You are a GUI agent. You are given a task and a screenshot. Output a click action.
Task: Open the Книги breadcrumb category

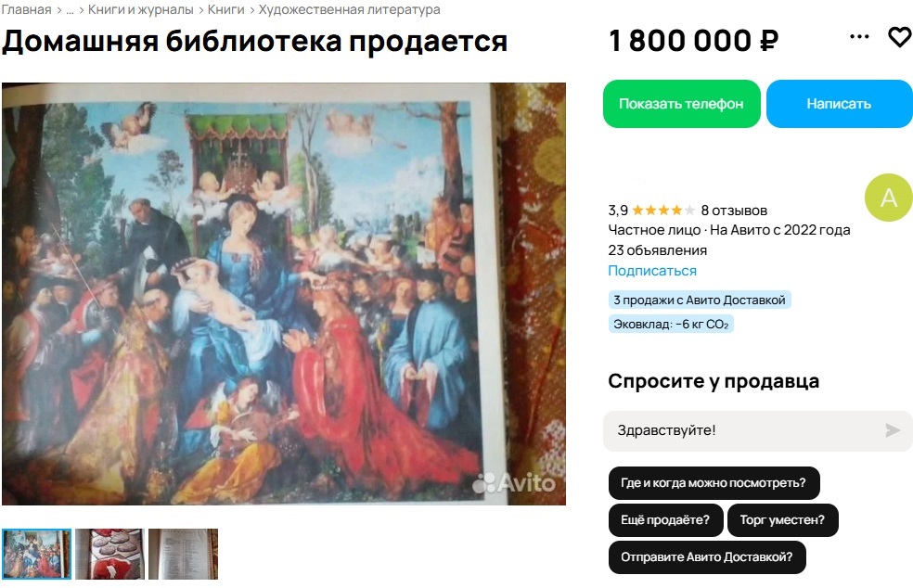click(225, 9)
